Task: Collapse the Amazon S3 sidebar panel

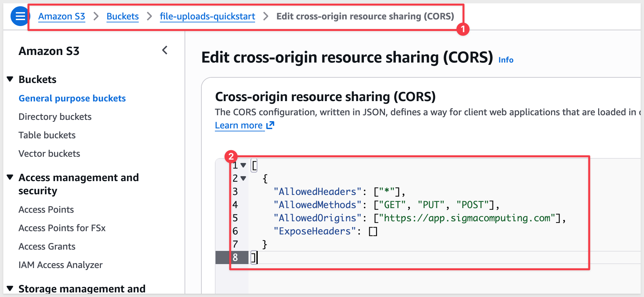Action: click(x=165, y=50)
